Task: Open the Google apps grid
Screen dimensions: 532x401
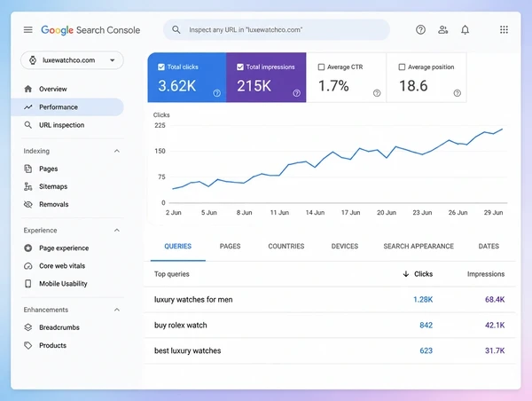Action: pos(504,30)
